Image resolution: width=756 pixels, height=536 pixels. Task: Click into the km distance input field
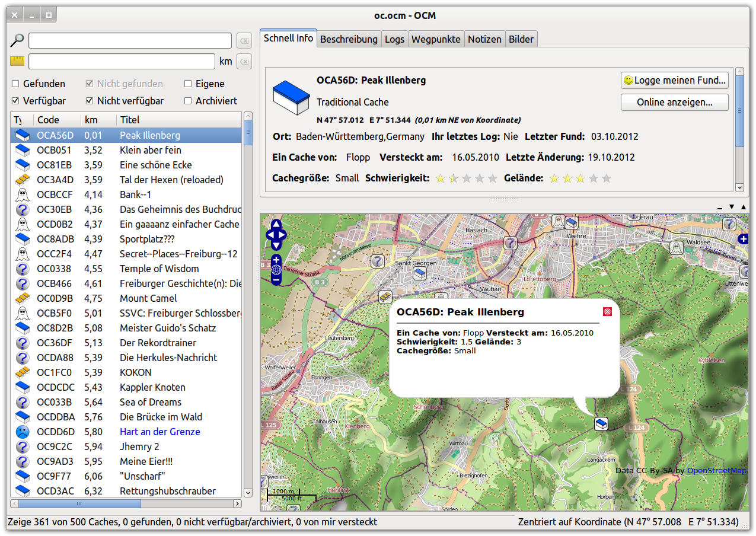(122, 61)
